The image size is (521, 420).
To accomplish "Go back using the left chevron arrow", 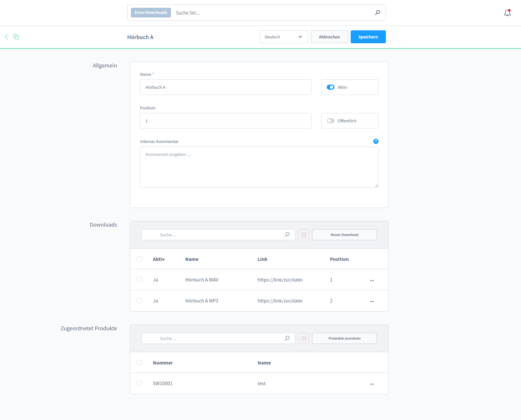I will click(6, 37).
